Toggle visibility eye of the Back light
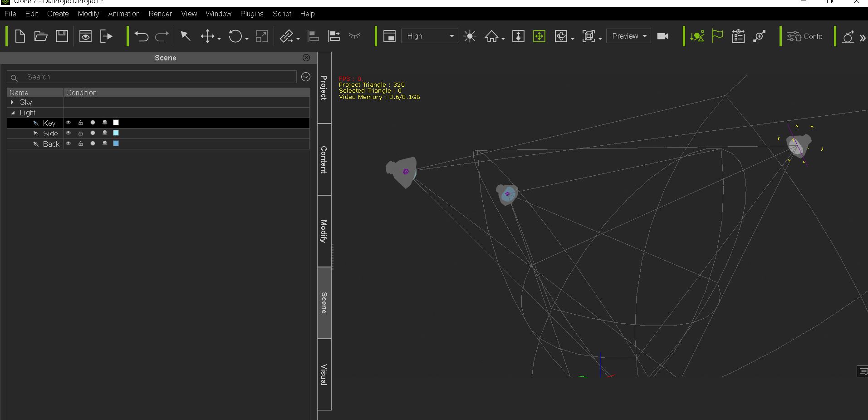Screen dimensions: 868x420 (x=69, y=143)
